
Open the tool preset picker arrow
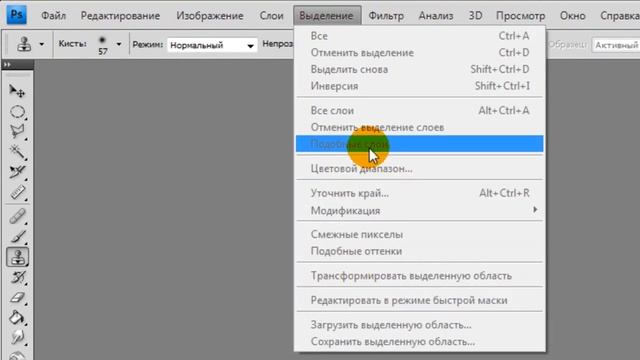point(42,44)
